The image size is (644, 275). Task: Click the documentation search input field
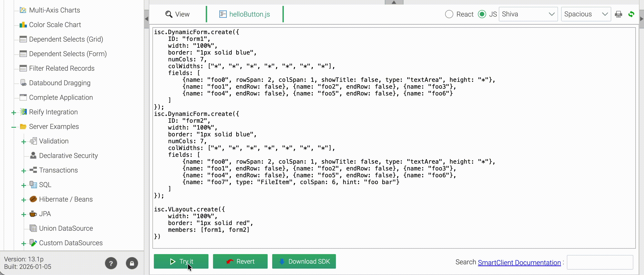pos(599,262)
